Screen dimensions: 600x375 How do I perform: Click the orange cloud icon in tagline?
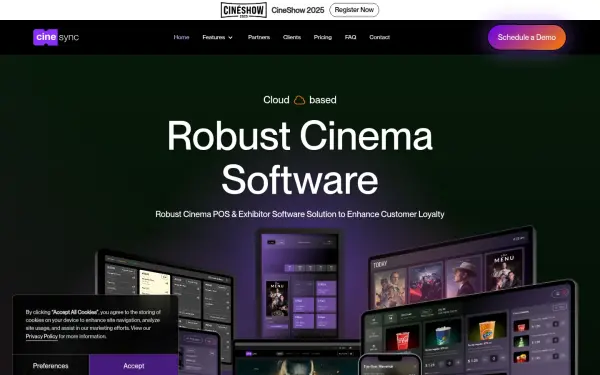299,100
